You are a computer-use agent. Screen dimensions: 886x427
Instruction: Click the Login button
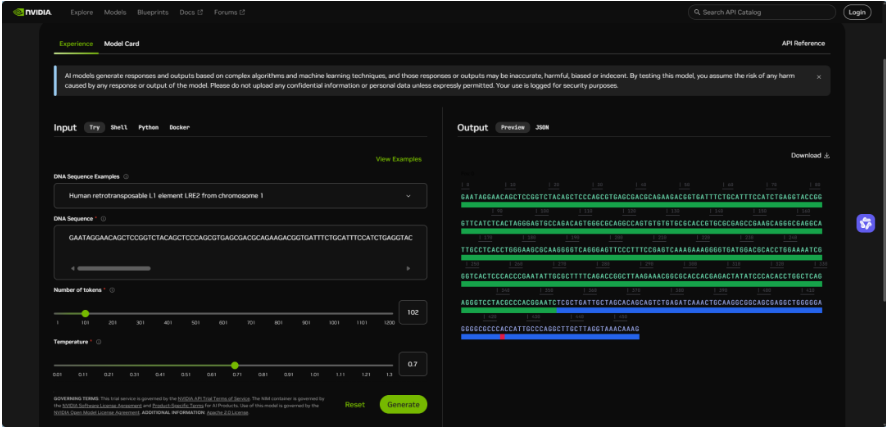[857, 12]
